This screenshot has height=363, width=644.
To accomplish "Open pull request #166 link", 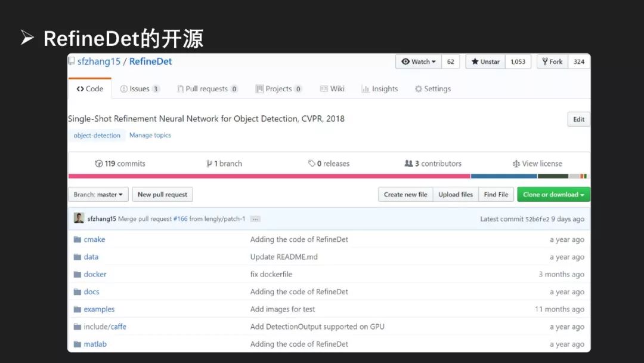I will (x=180, y=219).
